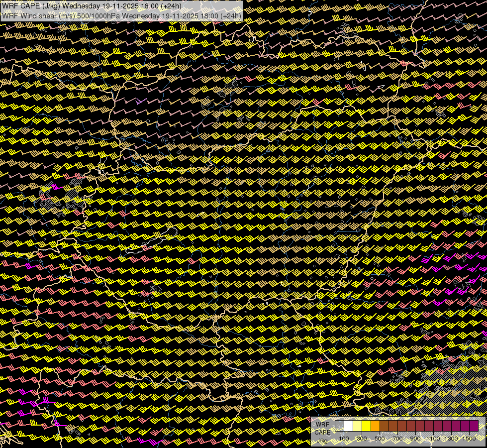Select the pale yellow legend swatch

pyautogui.click(x=357, y=426)
